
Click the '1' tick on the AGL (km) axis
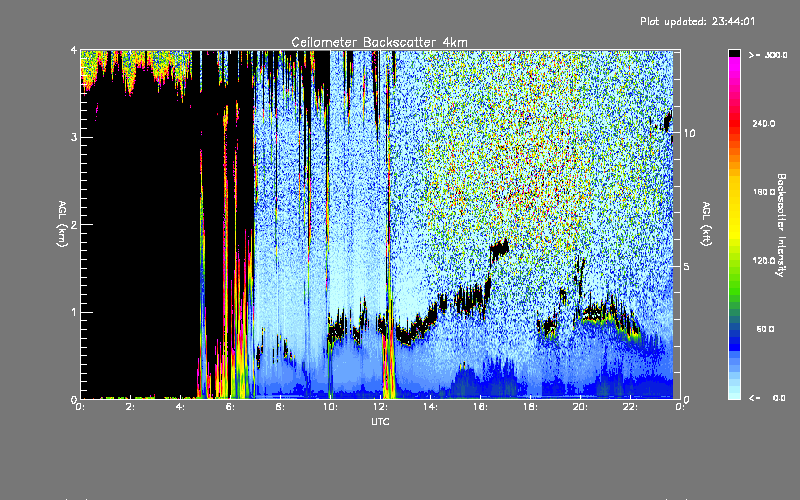(74, 312)
